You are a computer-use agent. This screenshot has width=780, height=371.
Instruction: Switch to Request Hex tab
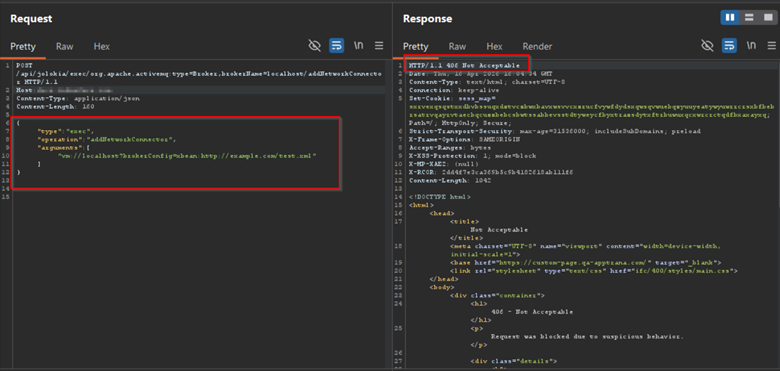click(x=101, y=46)
